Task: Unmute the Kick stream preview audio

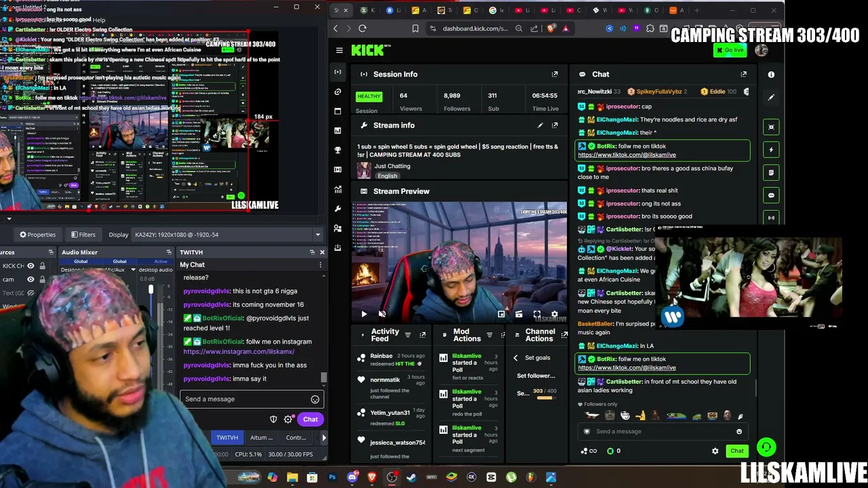Action: click(x=382, y=314)
